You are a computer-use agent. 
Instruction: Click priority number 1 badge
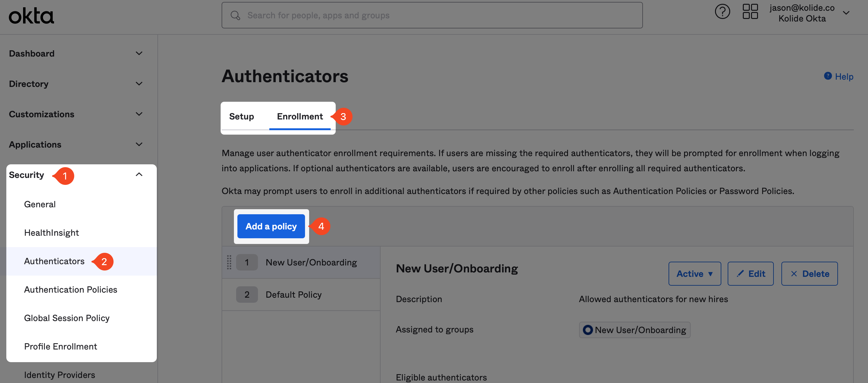pos(247,262)
